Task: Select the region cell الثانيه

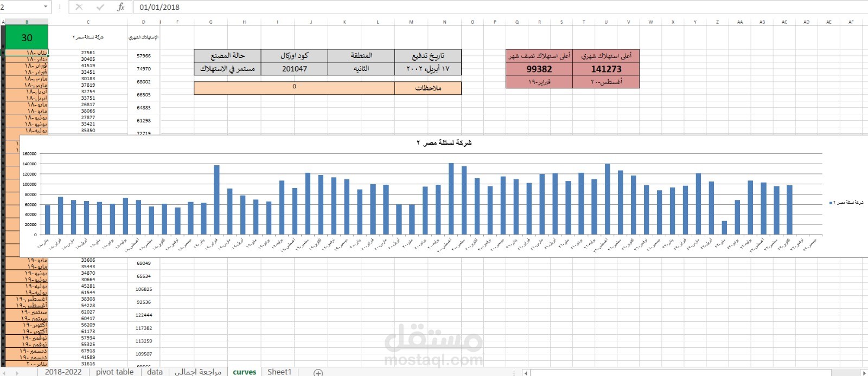Action: click(x=361, y=69)
